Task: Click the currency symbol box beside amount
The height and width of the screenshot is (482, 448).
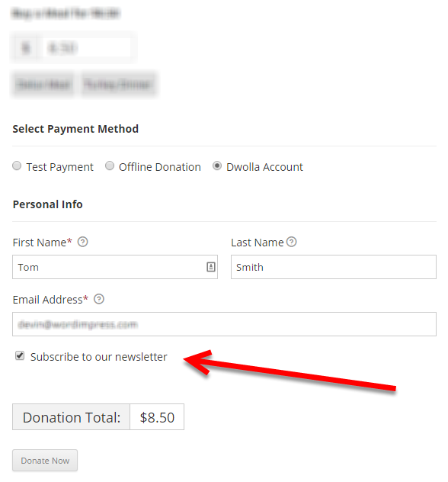Action: 26,47
